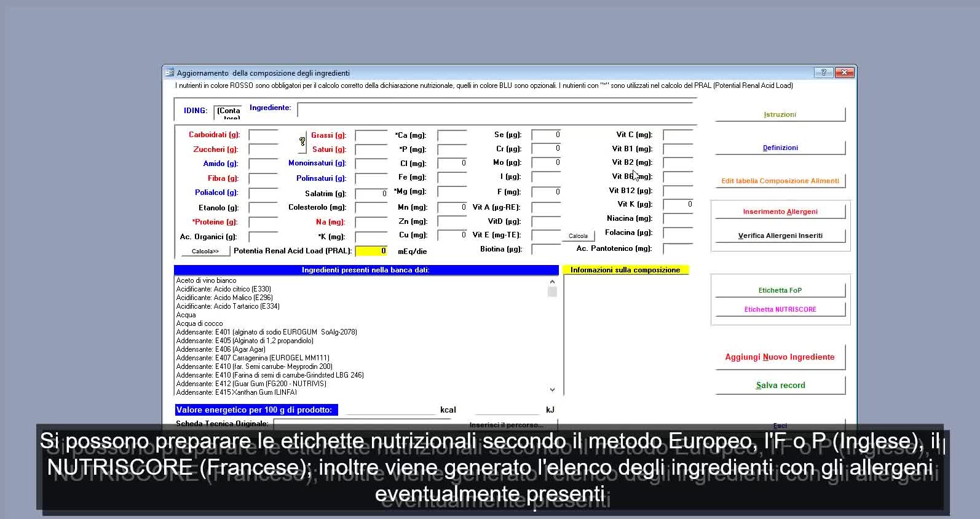Click the question mark help icon beside Grassi
The height and width of the screenshot is (519, 980).
[x=302, y=142]
